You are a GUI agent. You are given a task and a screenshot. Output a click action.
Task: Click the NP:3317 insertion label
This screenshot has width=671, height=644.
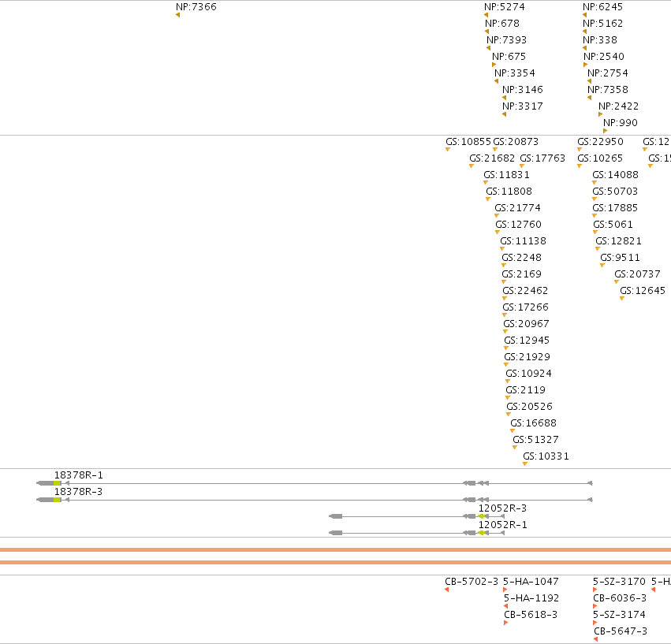pos(523,106)
